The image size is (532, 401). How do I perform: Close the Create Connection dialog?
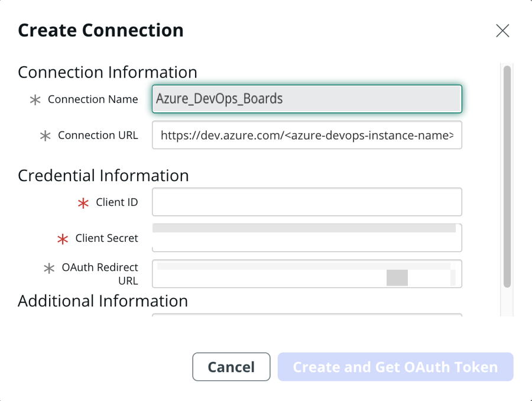[502, 31]
